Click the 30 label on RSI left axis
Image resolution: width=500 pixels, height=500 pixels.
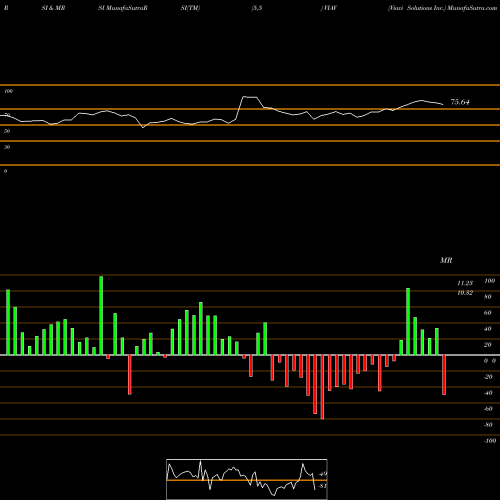(x=7, y=147)
